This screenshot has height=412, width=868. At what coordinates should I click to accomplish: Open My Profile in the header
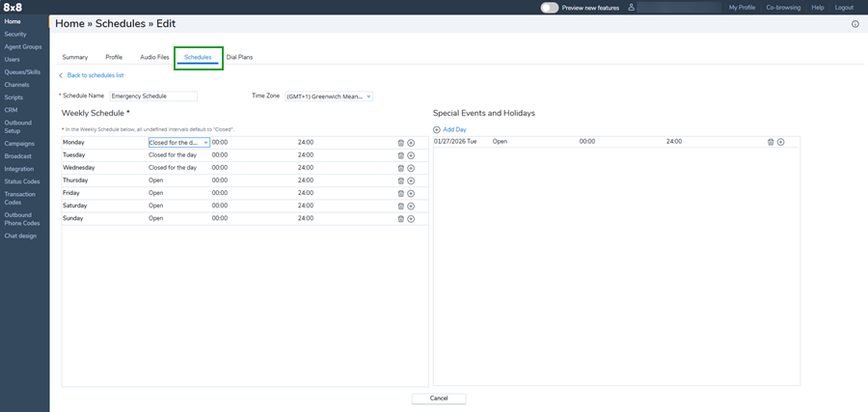coord(742,7)
